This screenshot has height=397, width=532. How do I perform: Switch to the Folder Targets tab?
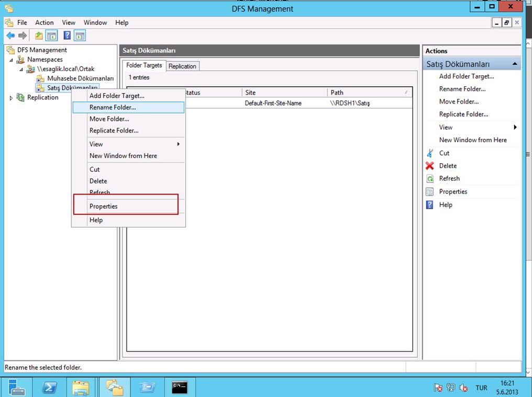[x=144, y=65]
